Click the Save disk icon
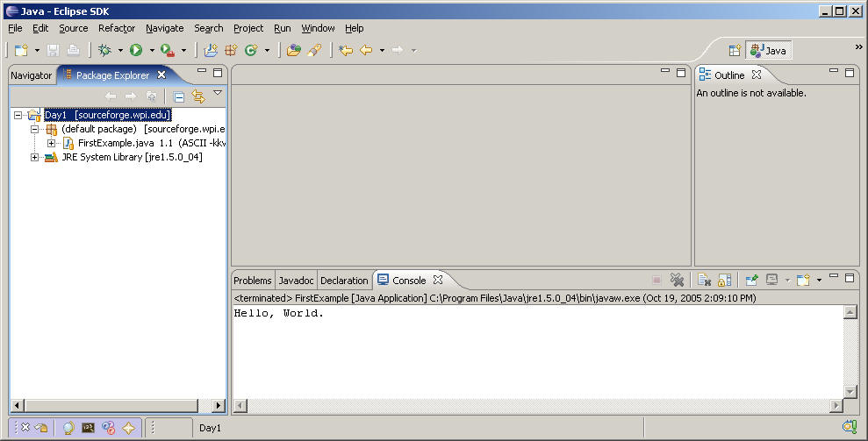868x441 pixels. point(54,50)
